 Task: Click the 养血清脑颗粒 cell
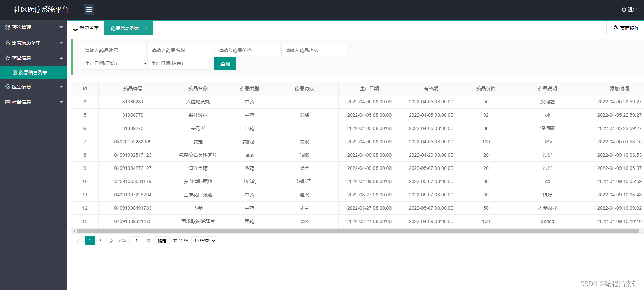(x=198, y=181)
